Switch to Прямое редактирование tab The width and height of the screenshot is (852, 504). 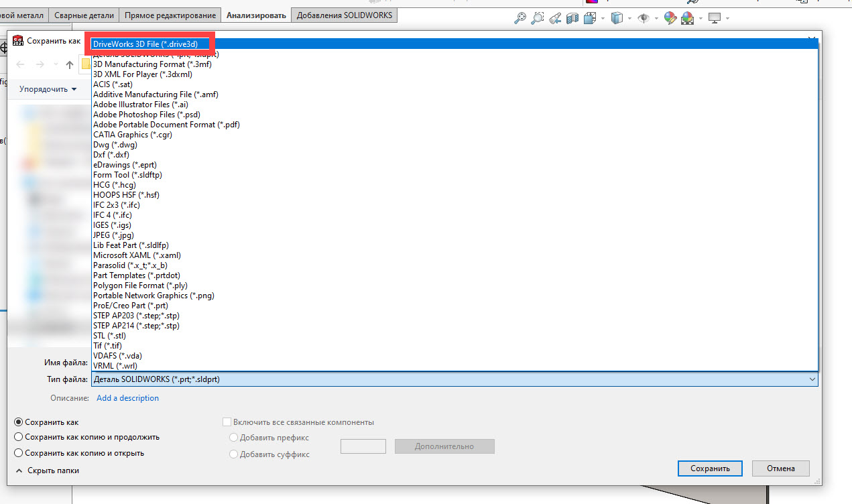click(170, 15)
